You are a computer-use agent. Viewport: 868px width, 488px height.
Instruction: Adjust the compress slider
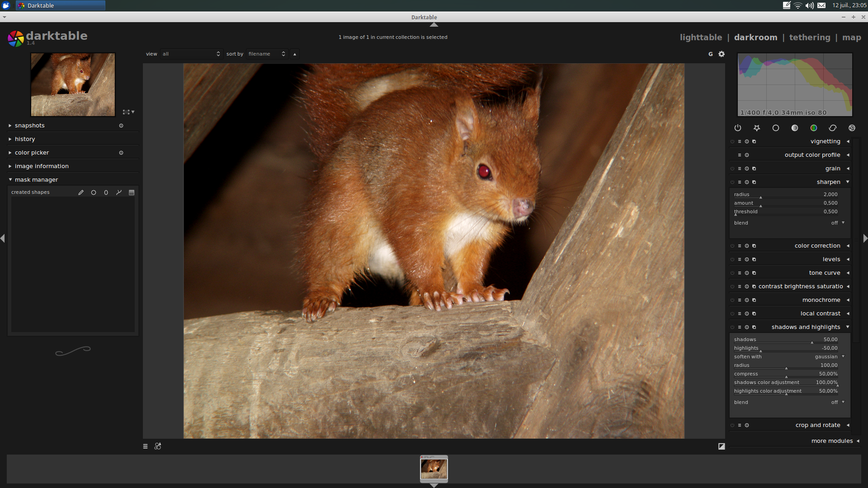[786, 374]
